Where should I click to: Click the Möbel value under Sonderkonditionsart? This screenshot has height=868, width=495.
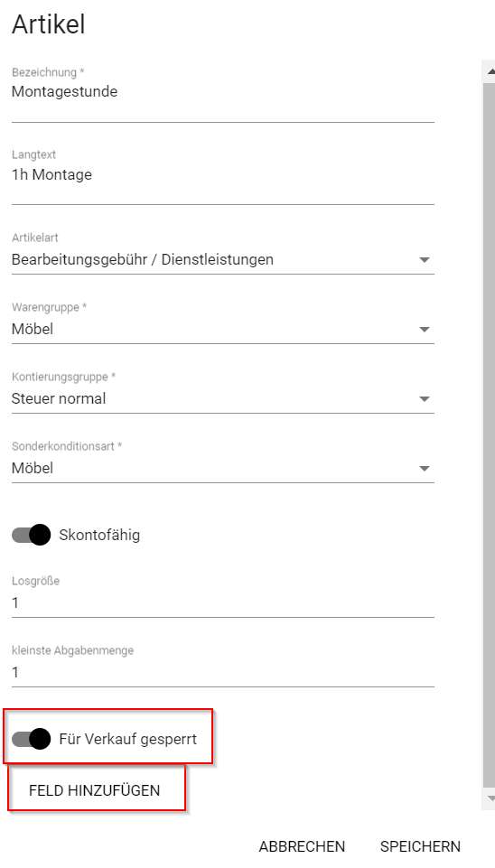coord(33,468)
